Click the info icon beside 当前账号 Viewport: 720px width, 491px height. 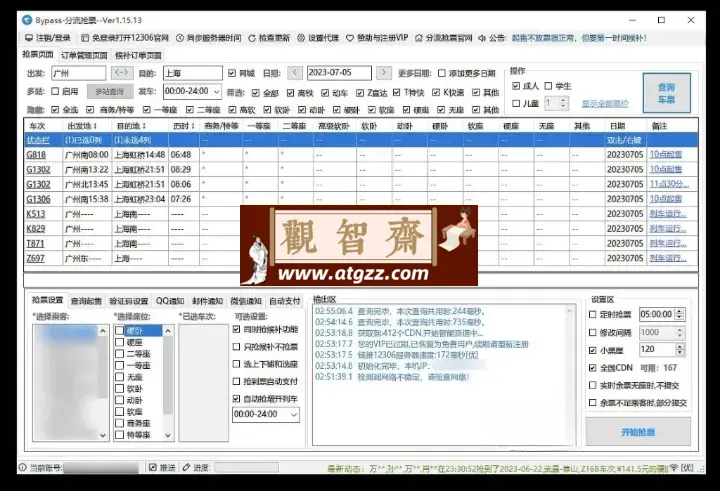(22, 468)
